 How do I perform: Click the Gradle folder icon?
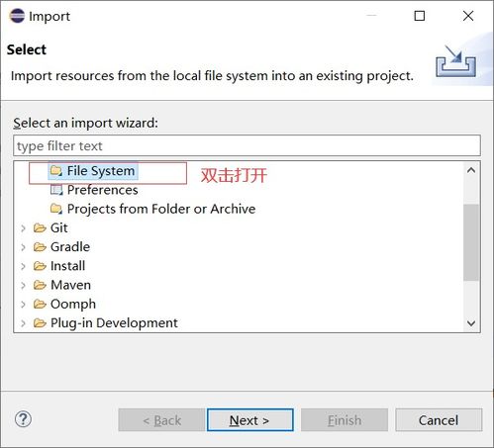[40, 247]
